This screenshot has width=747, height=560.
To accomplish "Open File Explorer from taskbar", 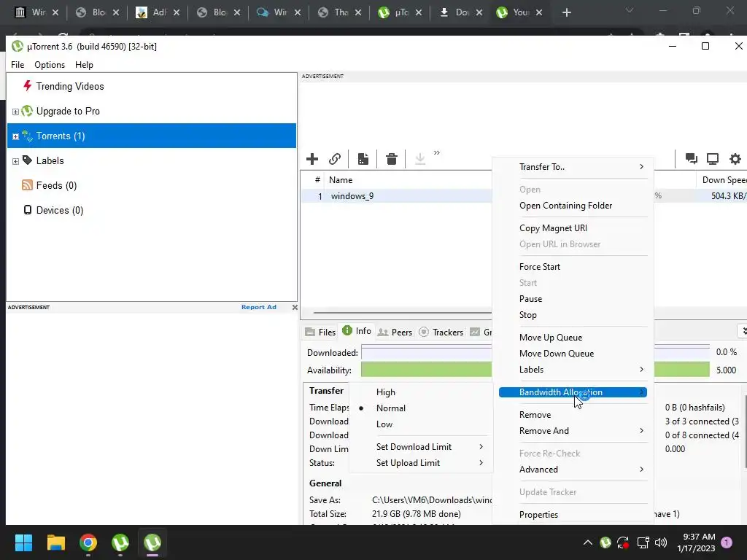I will click(x=55, y=542).
